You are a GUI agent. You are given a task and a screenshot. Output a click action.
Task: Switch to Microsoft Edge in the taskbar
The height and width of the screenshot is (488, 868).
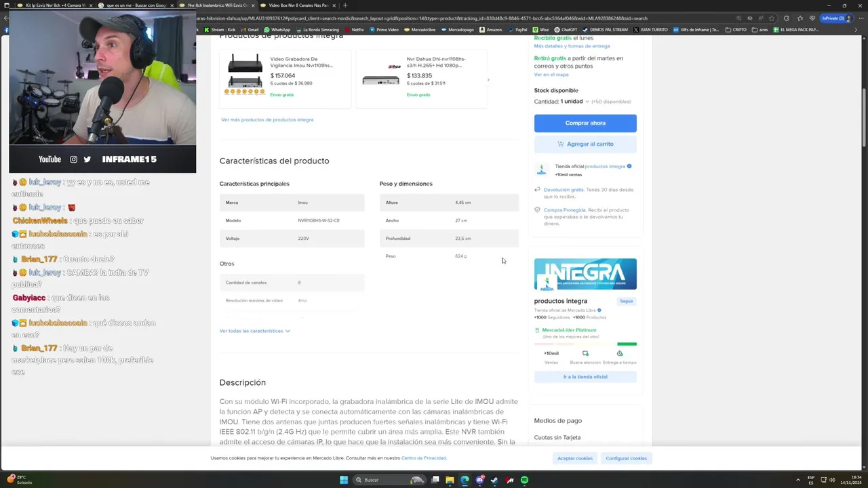tap(465, 480)
